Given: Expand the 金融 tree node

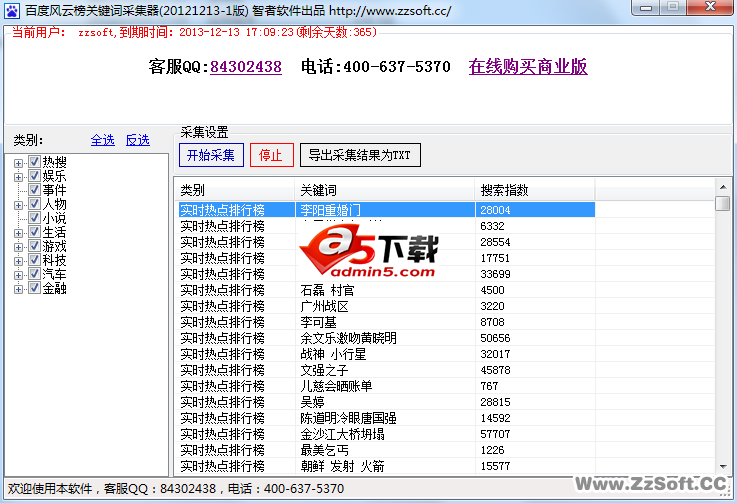Looking at the screenshot, I should click(18, 289).
